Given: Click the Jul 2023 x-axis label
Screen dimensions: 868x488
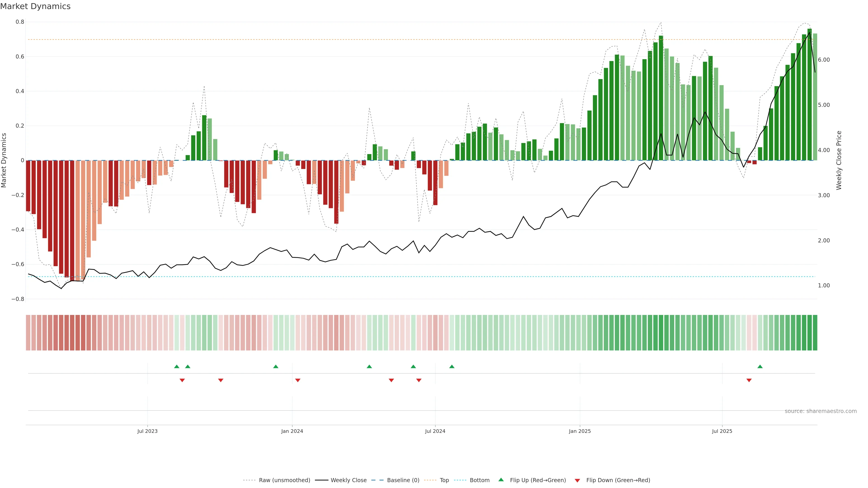Looking at the screenshot, I should pos(147,431).
